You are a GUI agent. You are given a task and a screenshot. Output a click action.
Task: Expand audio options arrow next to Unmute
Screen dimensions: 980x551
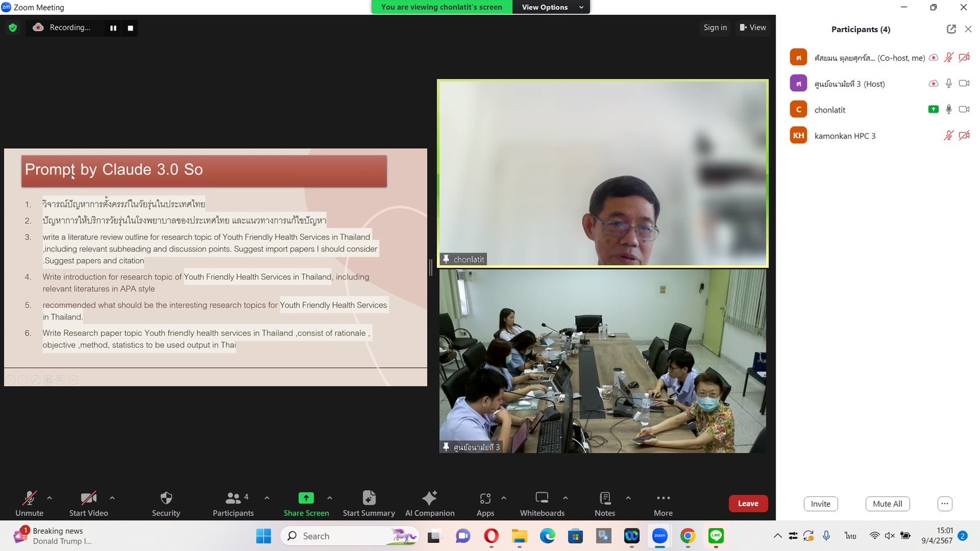pos(49,498)
